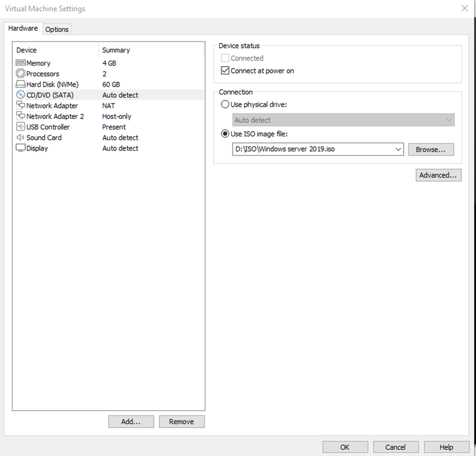
Task: Select the Display row label
Action: click(37, 148)
